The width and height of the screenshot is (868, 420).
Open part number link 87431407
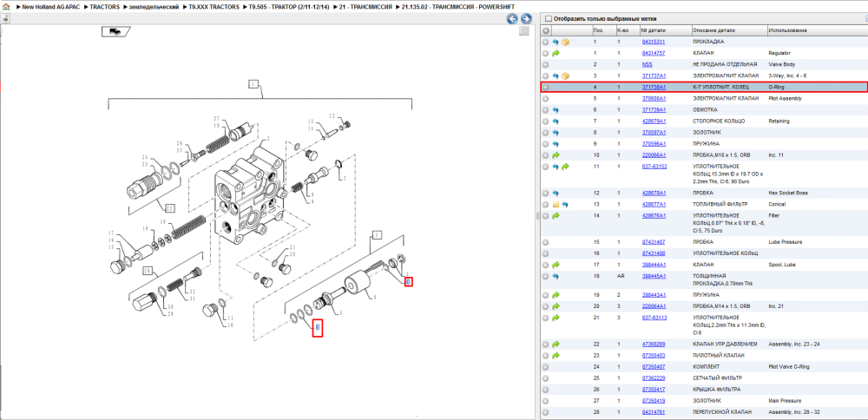tap(654, 242)
